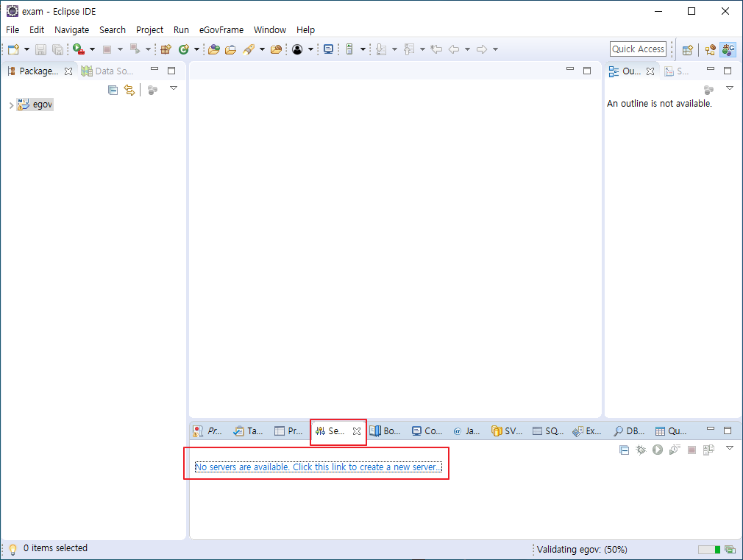Click the Back navigation arrow
743x560 pixels.
(454, 49)
